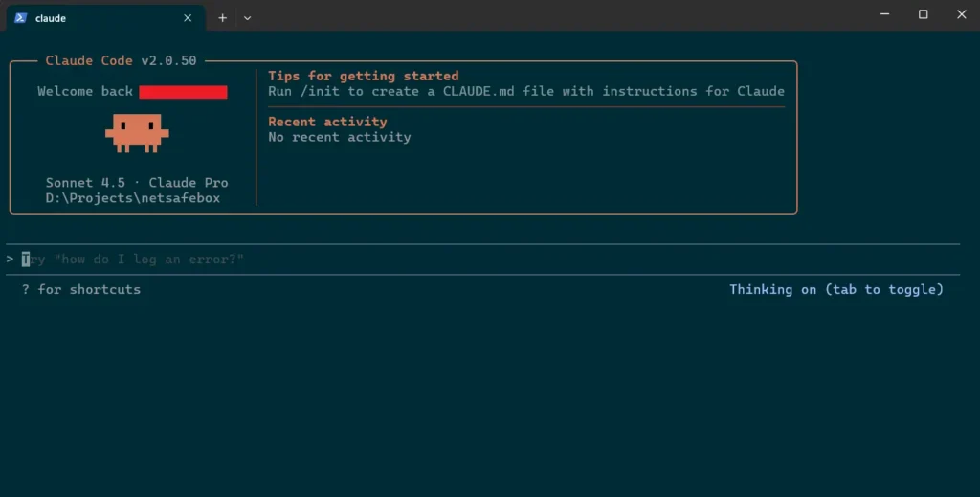
Task: Click the '? for shortcuts' hint
Action: (81, 289)
